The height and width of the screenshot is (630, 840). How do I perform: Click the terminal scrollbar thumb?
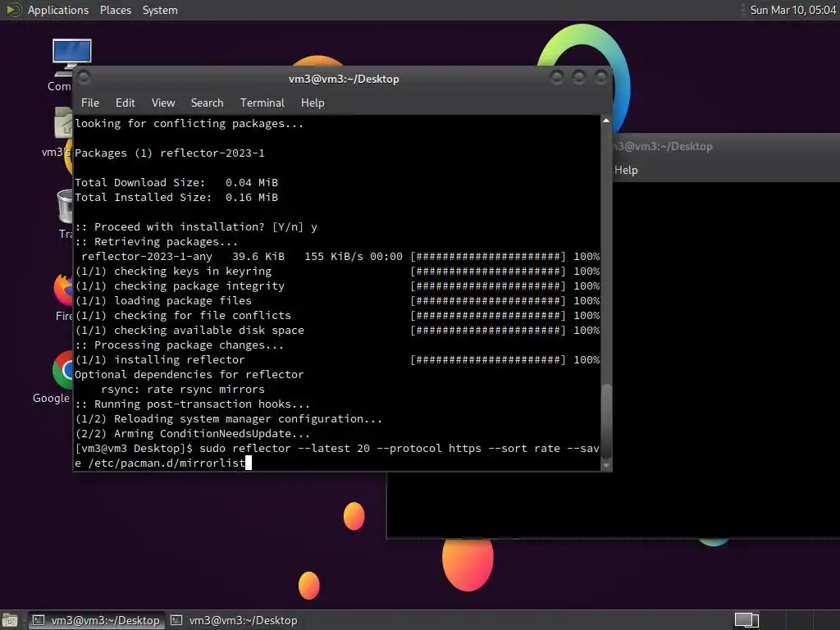click(606, 422)
